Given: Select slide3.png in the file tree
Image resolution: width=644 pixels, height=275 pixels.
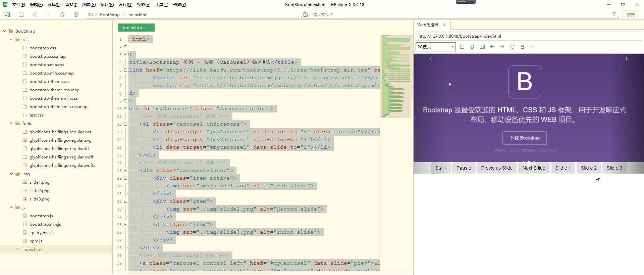Looking at the screenshot, I should [40, 199].
